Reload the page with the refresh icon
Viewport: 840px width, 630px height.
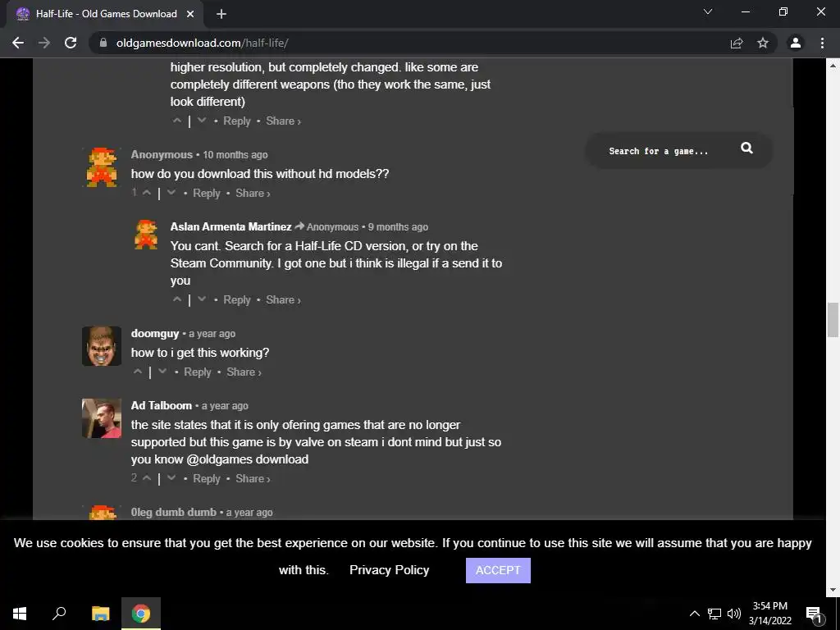pyautogui.click(x=71, y=43)
